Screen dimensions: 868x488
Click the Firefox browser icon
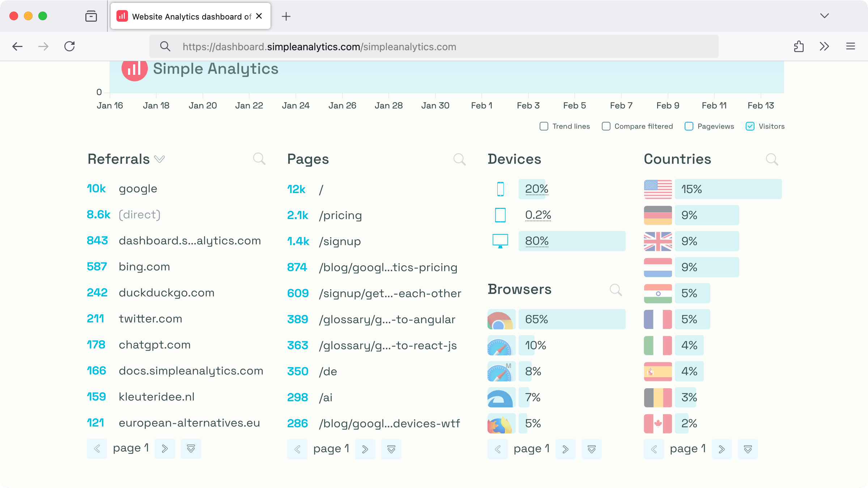pos(501,423)
